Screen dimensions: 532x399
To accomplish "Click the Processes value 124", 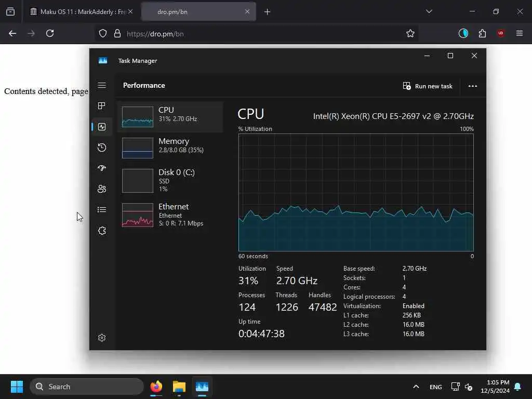I will click(247, 307).
